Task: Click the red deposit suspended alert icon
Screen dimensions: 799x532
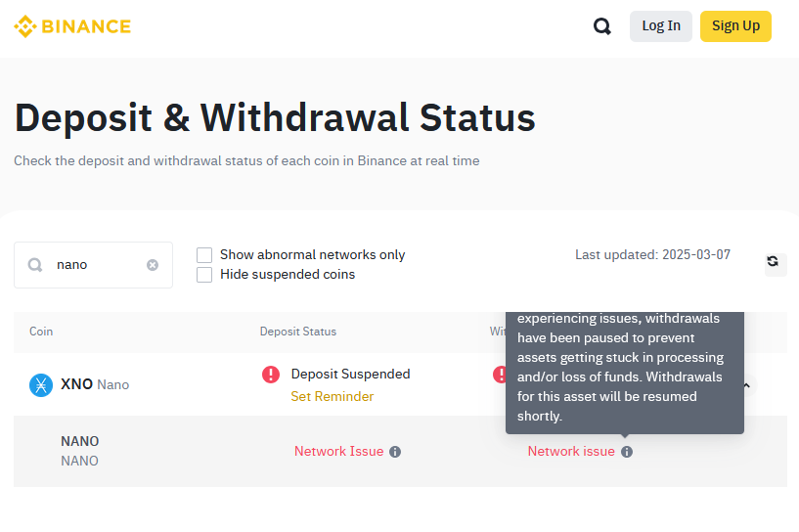Action: click(x=271, y=374)
